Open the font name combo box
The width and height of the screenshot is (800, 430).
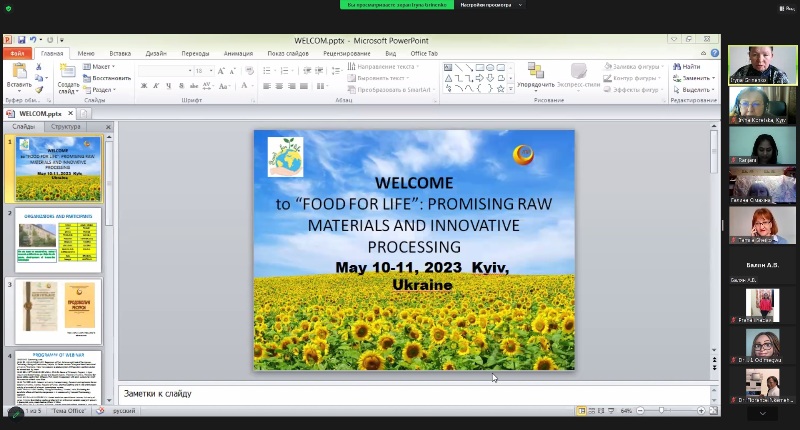pos(165,71)
